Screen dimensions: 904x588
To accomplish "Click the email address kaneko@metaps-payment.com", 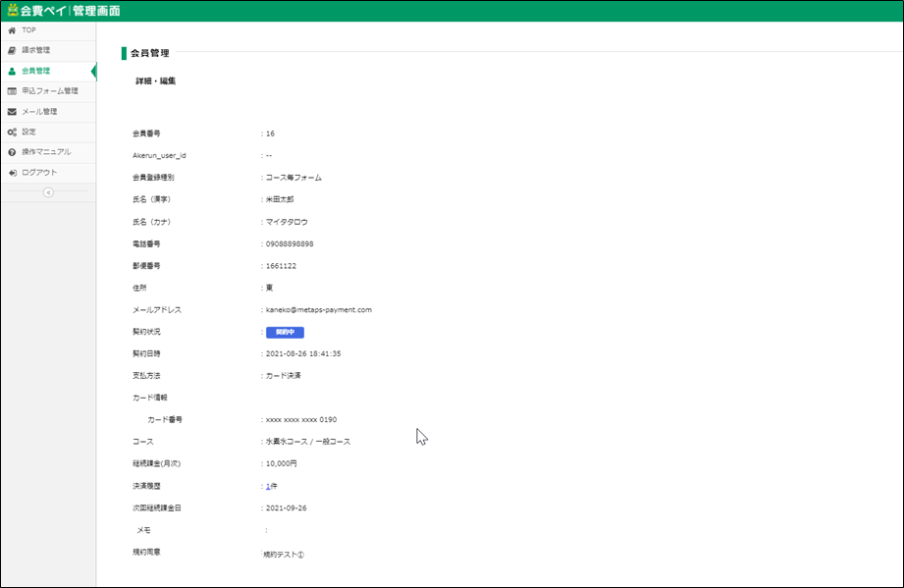I will [x=319, y=309].
